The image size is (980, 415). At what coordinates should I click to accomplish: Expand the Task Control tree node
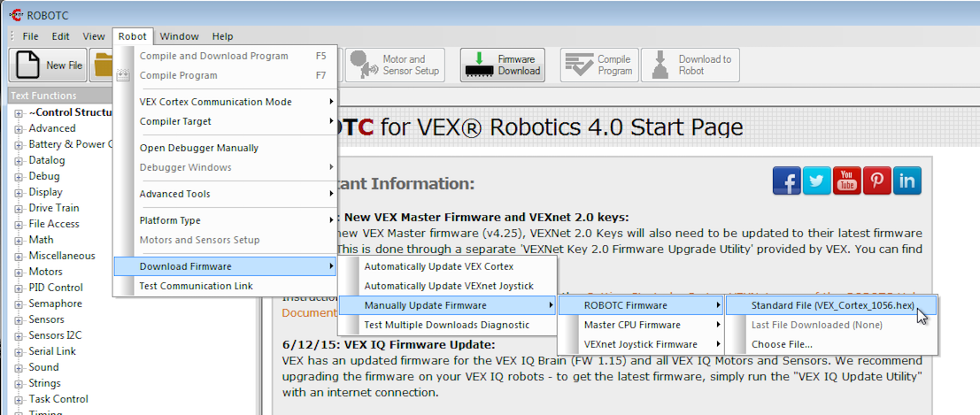19,399
